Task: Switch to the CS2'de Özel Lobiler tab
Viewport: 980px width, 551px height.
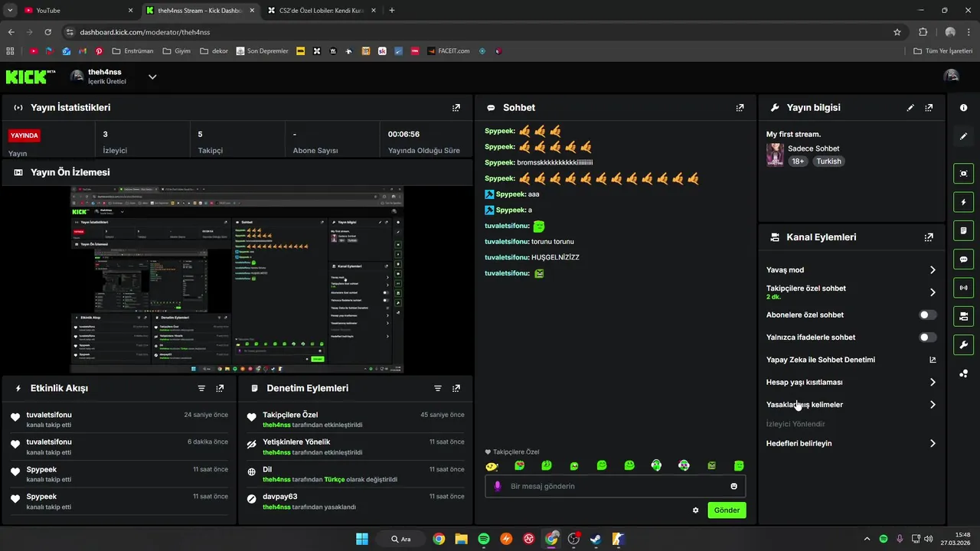Action: (322, 11)
